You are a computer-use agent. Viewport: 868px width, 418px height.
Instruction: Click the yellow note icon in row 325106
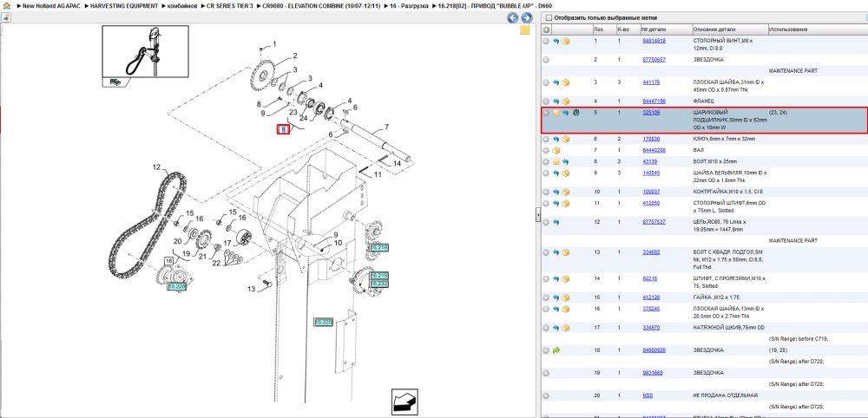(x=556, y=113)
